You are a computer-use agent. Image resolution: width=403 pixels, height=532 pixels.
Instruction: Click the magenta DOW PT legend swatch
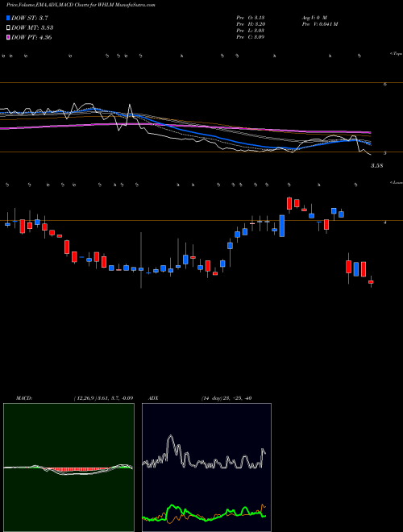click(x=8, y=37)
